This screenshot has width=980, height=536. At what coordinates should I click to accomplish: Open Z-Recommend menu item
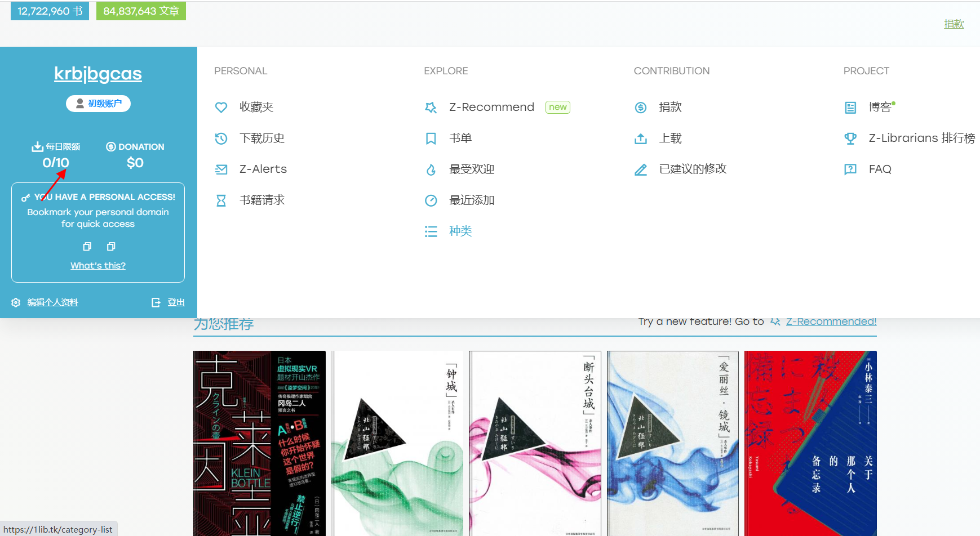[492, 107]
